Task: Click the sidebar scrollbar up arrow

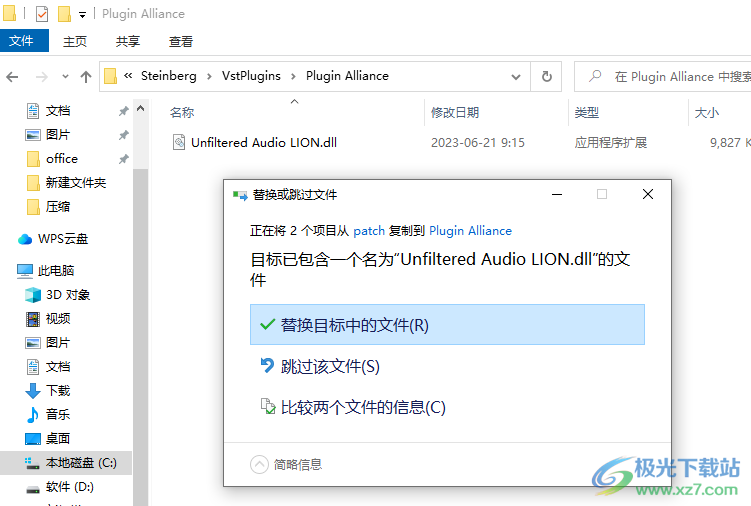Action: point(140,109)
